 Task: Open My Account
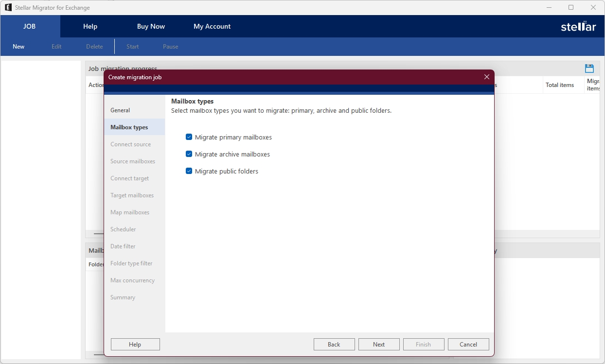coord(212,26)
